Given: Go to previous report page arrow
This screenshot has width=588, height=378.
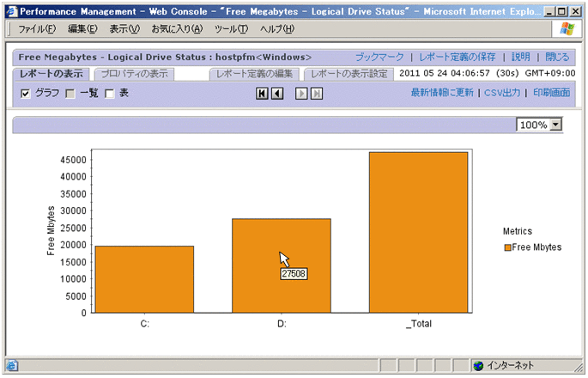Looking at the screenshot, I should coord(277,94).
